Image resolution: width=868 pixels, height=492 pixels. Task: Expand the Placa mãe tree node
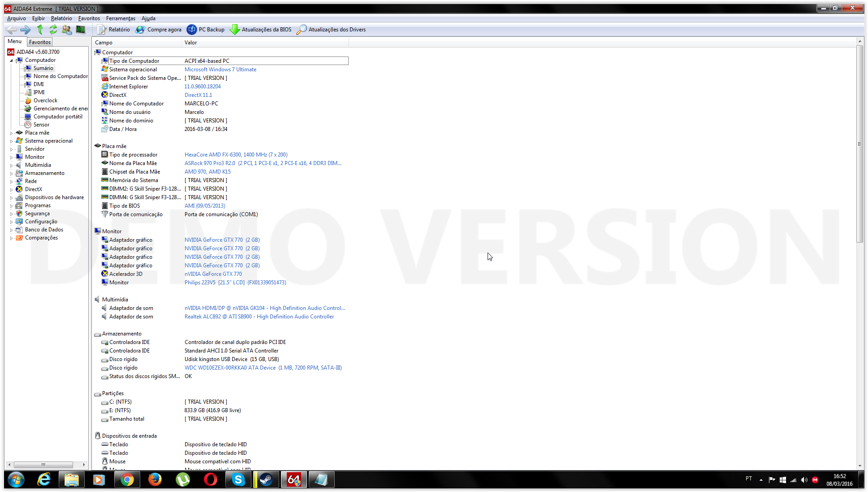coord(11,133)
